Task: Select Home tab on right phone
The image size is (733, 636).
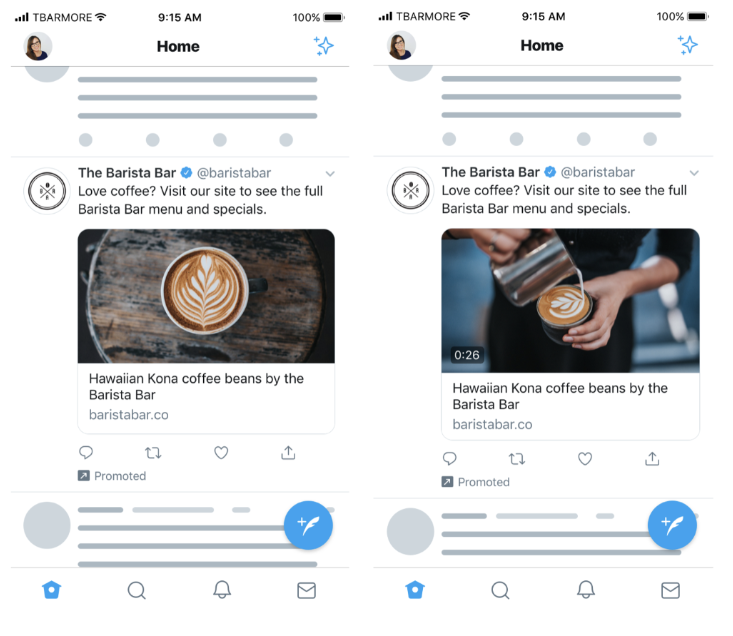Action: 415,590
